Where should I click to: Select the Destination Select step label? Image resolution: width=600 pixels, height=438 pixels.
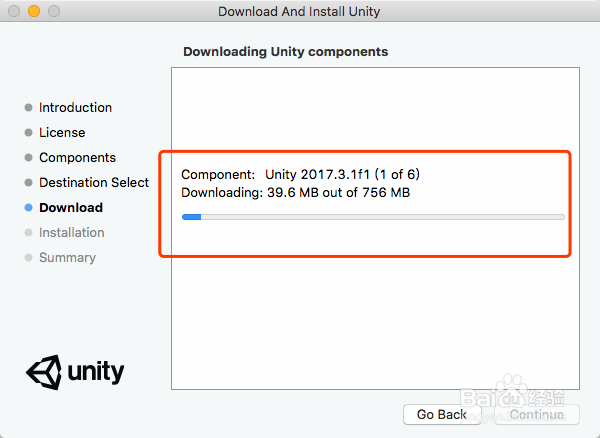(x=94, y=182)
